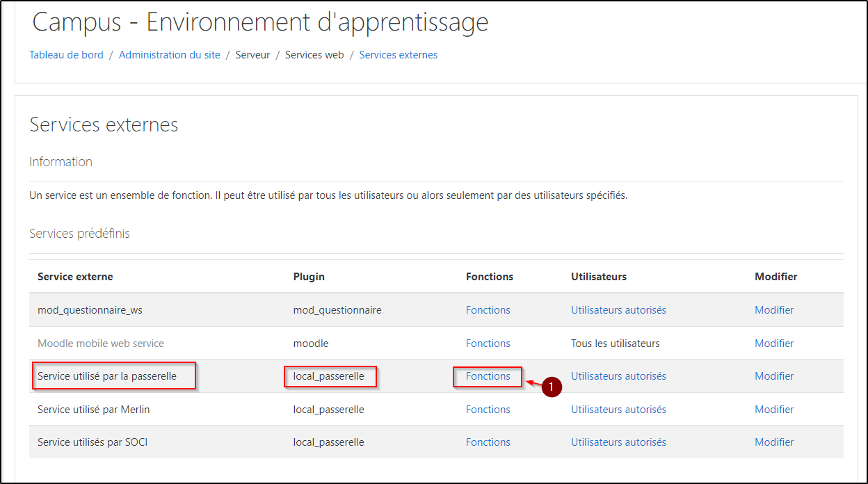Viewport: 868px width, 484px height.
Task: Click Modifier for Service utilisé par Merlin
Action: coord(774,410)
